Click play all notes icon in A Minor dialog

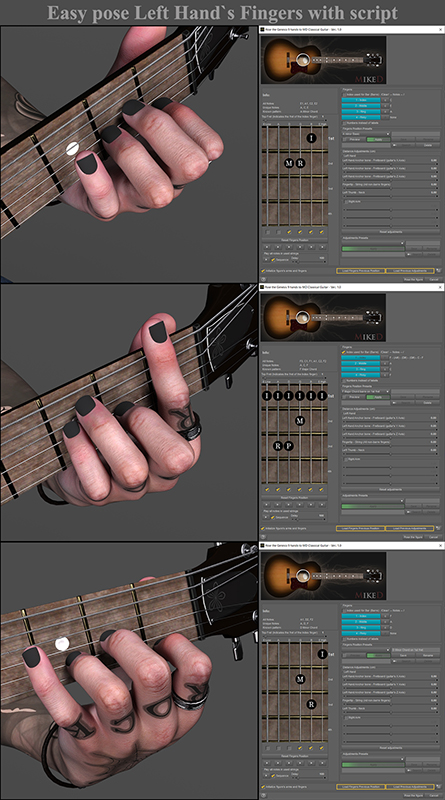[x=266, y=260]
